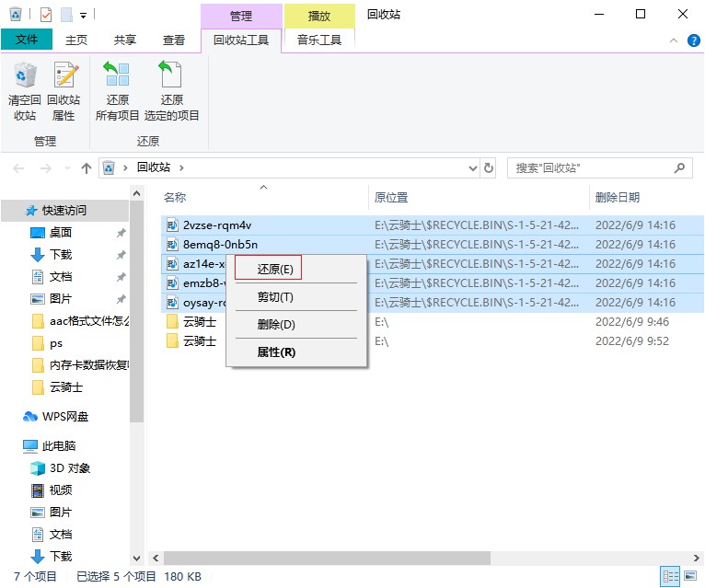Open the aac格式文件 folder in sidebar

pos(89,321)
